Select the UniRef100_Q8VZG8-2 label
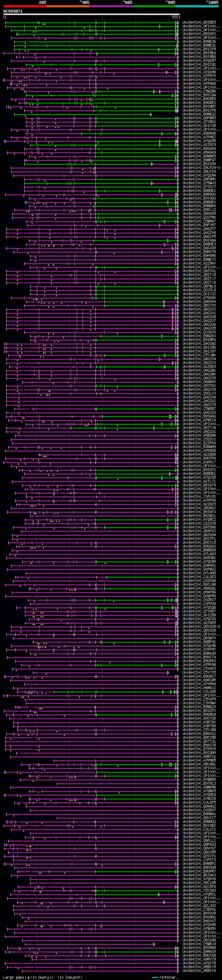The height and width of the screenshot is (980, 222). pyautogui.click(x=202, y=626)
